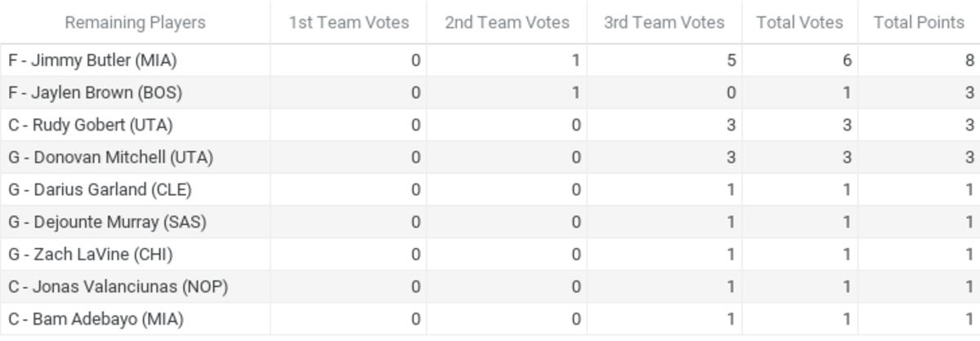The image size is (980, 341).
Task: Select the Jaylen Brown (BOS) cell
Action: pyautogui.click(x=95, y=93)
